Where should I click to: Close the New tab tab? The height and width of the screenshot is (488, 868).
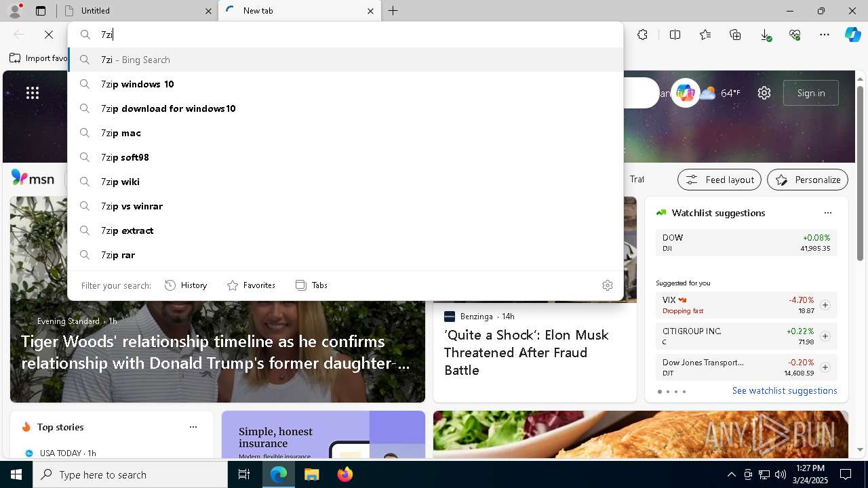[x=370, y=11]
